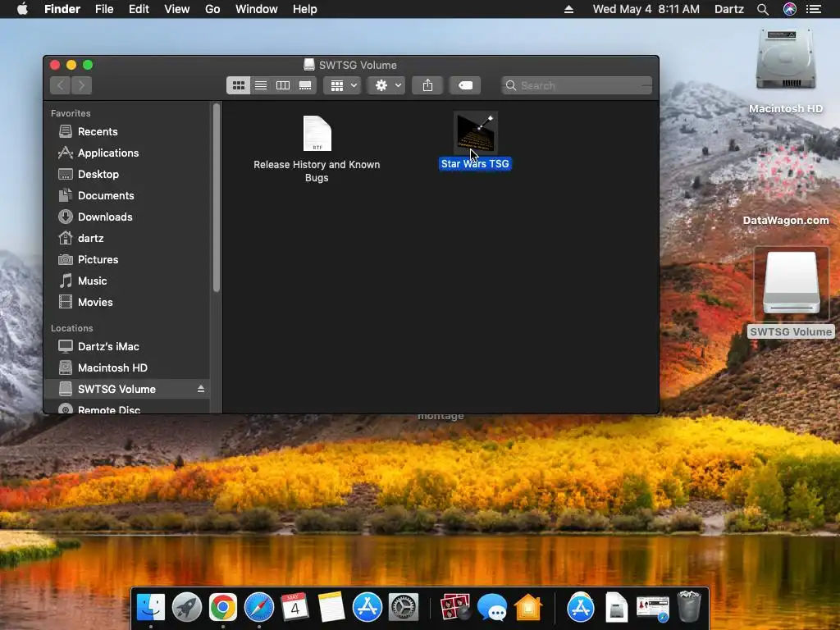This screenshot has height=630, width=840.
Task: Open Calendar from the Dock
Action: pyautogui.click(x=294, y=608)
